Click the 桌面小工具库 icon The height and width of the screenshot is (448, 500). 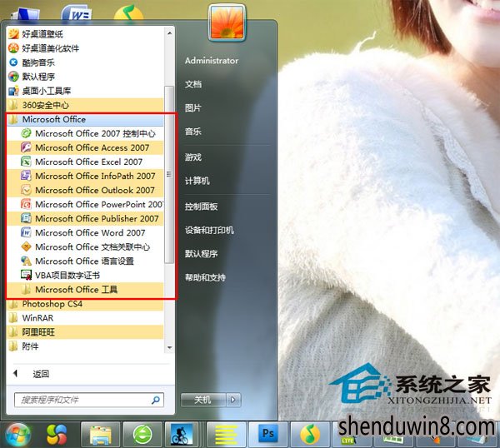point(13,91)
